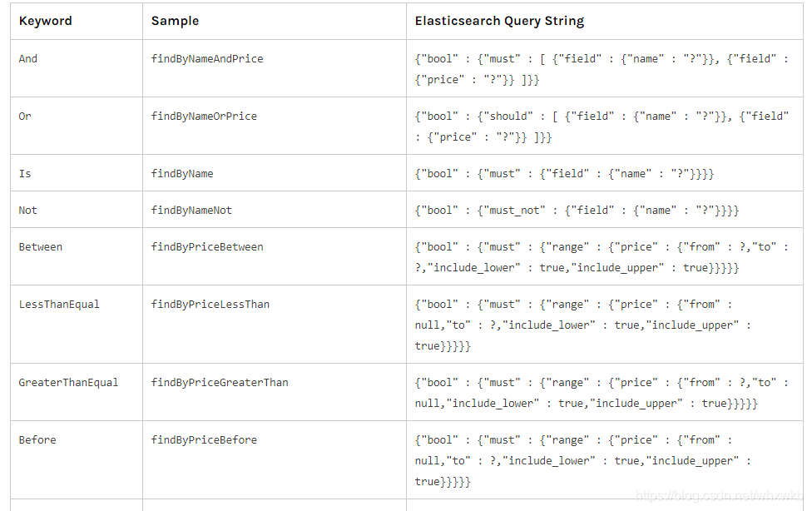The height and width of the screenshot is (511, 812).
Task: Click the Is keyword cell
Action: click(25, 174)
